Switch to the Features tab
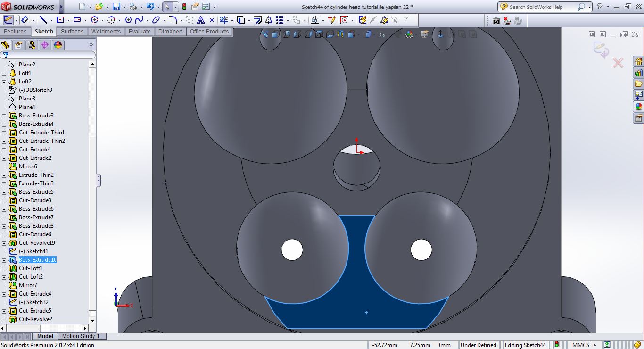644x349 pixels. 16,32
